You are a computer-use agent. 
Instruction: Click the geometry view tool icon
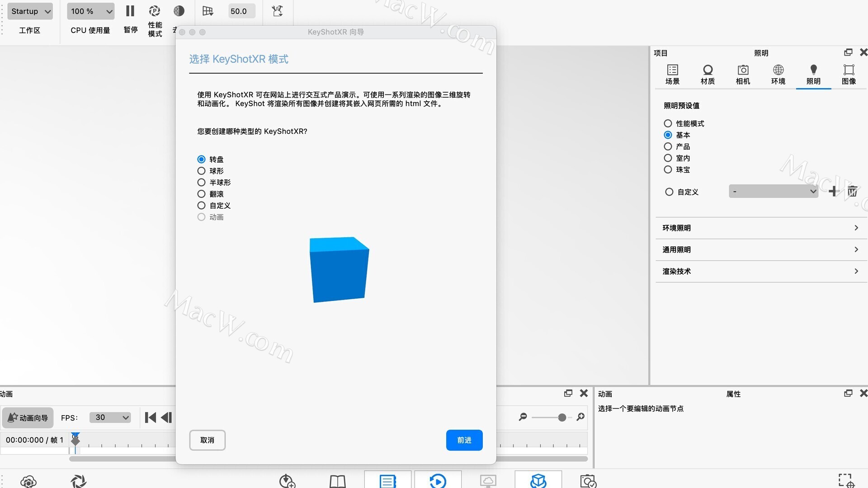click(x=277, y=11)
